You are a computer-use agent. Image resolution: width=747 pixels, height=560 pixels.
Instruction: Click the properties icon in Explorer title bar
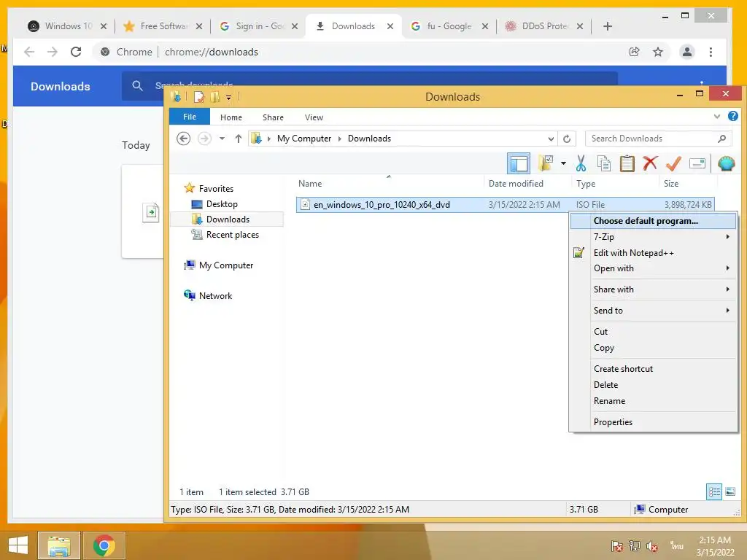tap(198, 97)
